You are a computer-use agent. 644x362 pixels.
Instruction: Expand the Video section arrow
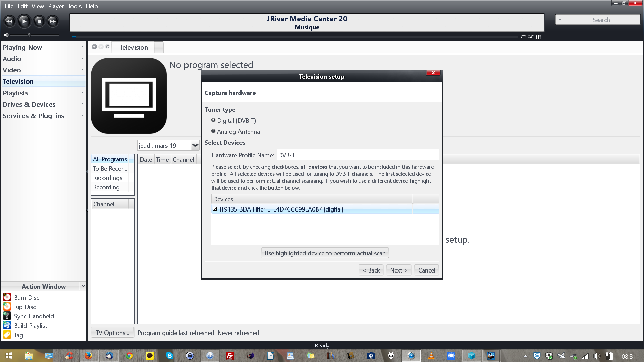82,70
